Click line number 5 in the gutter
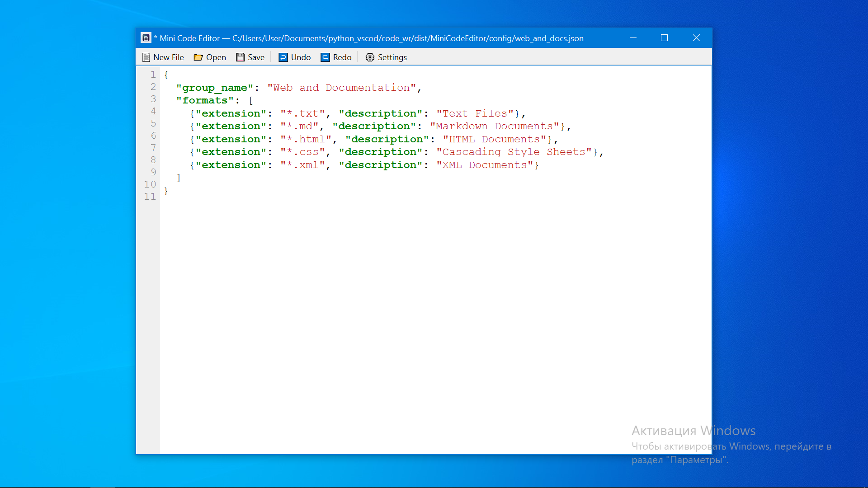This screenshot has width=868, height=488. tap(153, 123)
